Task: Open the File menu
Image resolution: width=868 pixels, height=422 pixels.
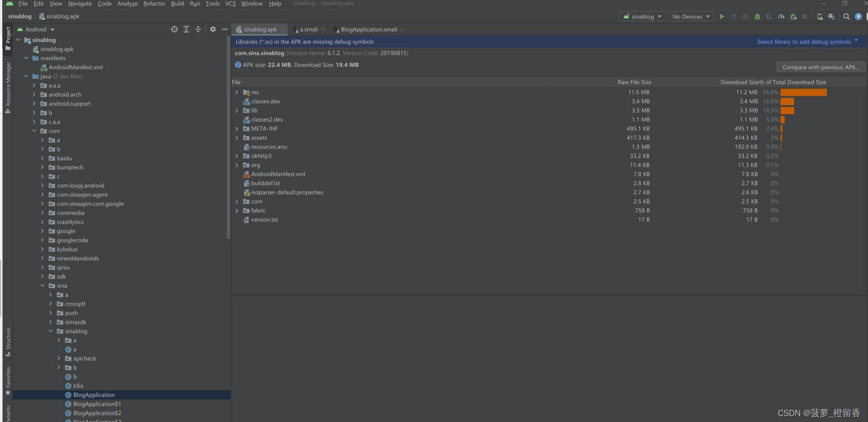Action: [x=23, y=4]
